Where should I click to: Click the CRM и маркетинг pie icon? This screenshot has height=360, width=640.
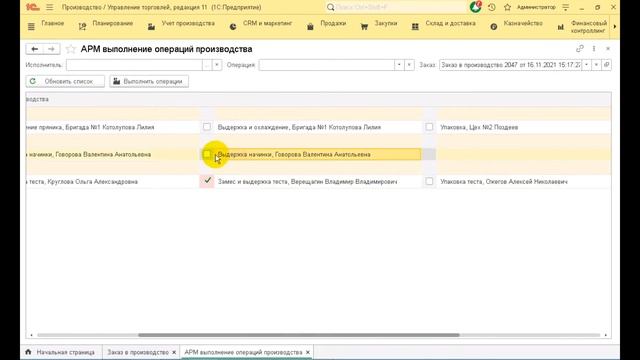coord(233,27)
